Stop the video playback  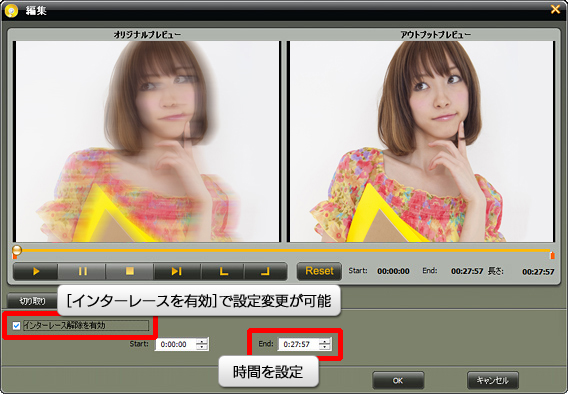(130, 271)
